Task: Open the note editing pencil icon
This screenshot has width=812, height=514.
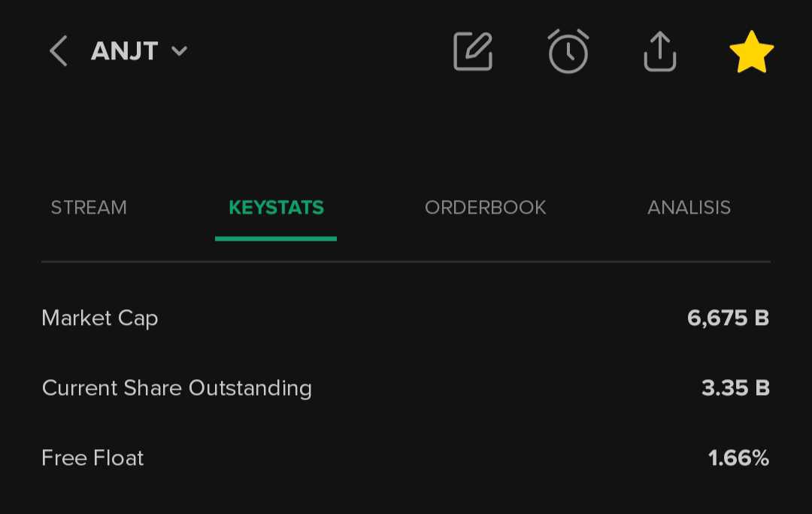Action: click(473, 52)
